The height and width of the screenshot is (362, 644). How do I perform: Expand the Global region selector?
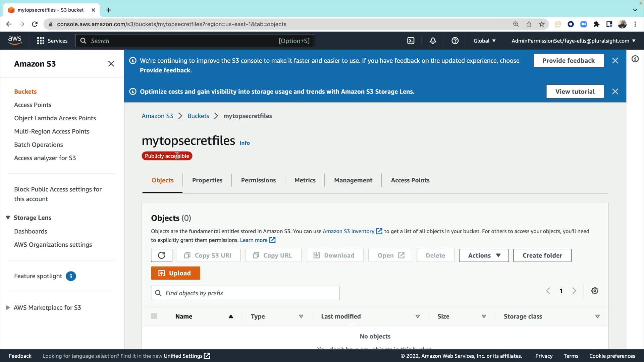coord(484,41)
